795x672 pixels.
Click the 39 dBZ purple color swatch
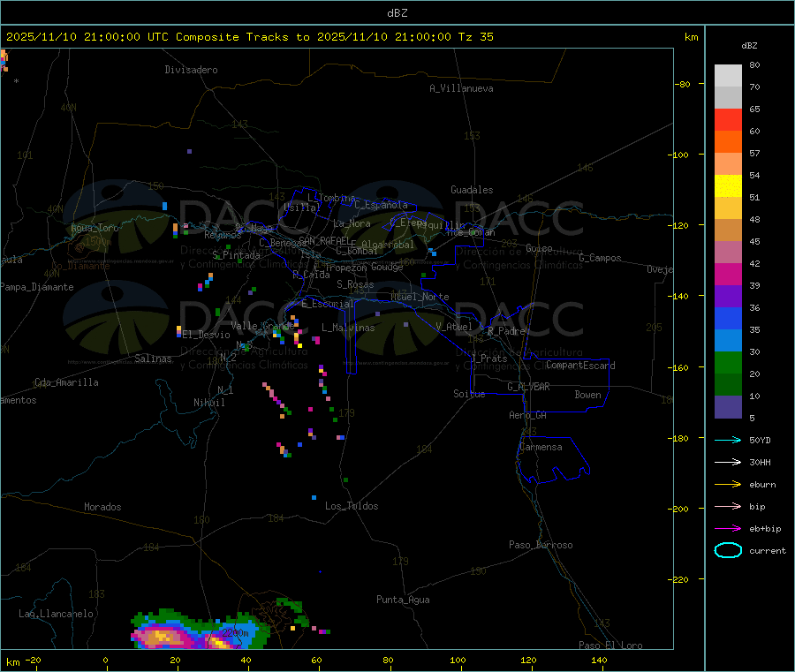(x=728, y=297)
